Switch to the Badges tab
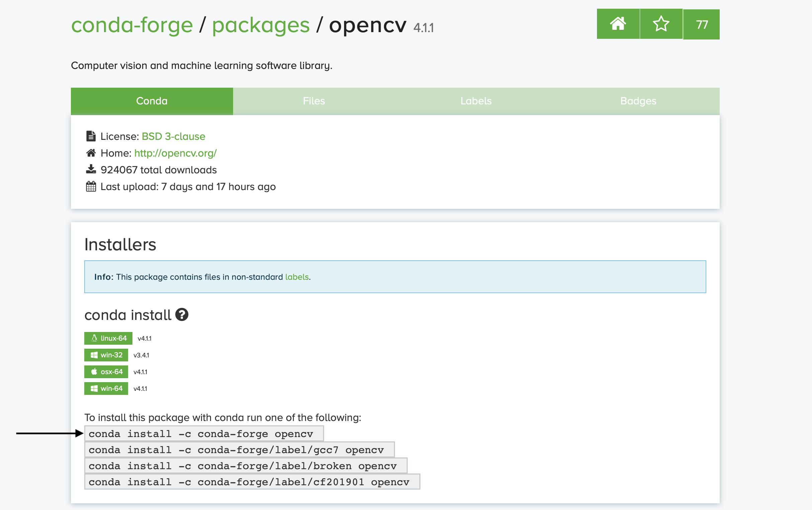 (x=638, y=101)
